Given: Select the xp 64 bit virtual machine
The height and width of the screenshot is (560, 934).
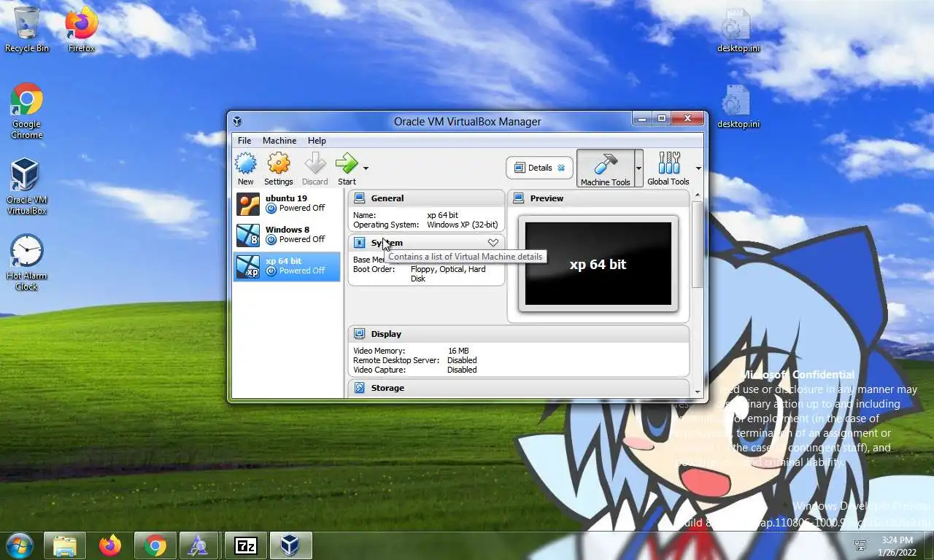Looking at the screenshot, I should (287, 266).
